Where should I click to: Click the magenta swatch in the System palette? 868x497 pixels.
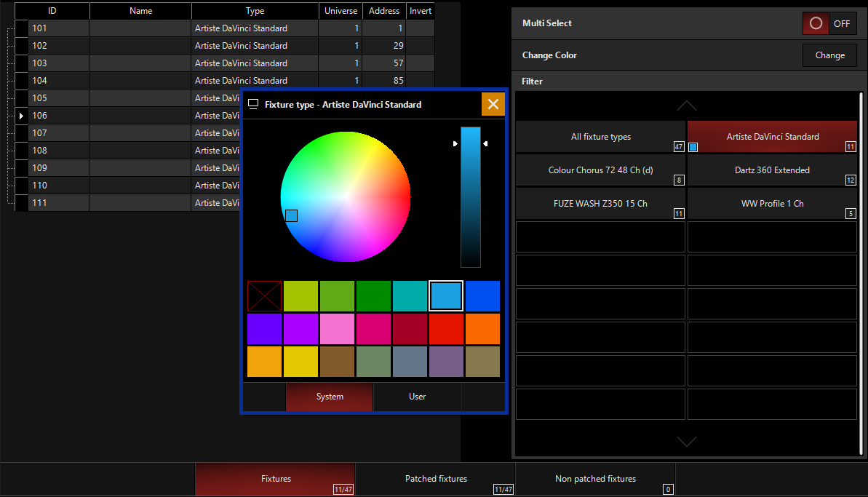(301, 329)
